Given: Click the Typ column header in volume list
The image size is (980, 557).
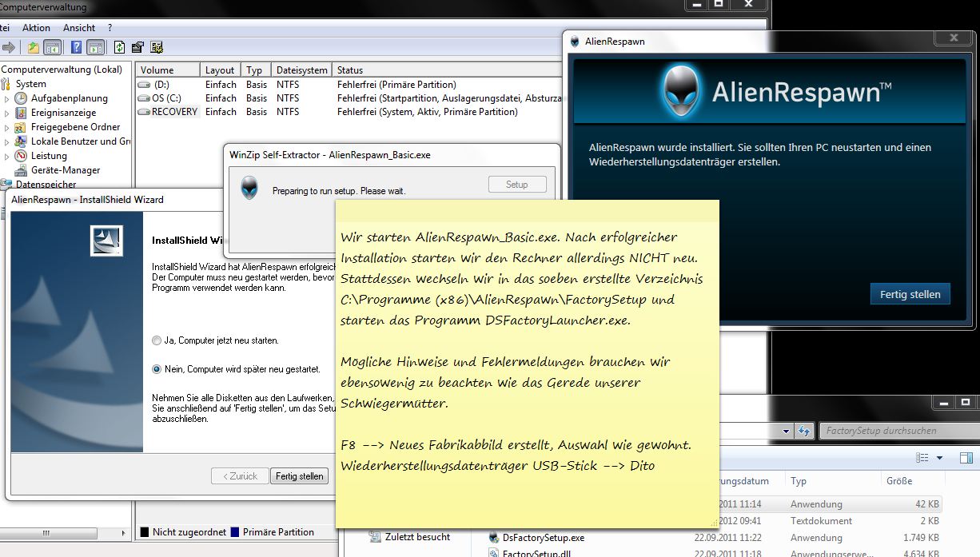Looking at the screenshot, I should point(257,70).
